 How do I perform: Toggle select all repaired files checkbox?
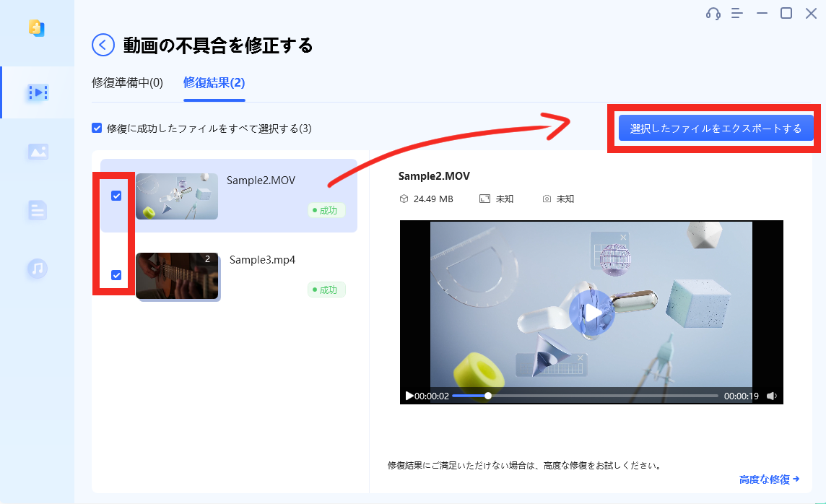[x=97, y=129]
